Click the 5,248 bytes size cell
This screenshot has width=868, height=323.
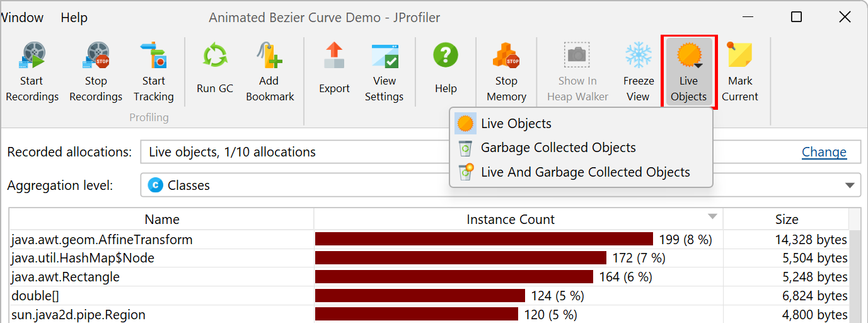click(786, 277)
